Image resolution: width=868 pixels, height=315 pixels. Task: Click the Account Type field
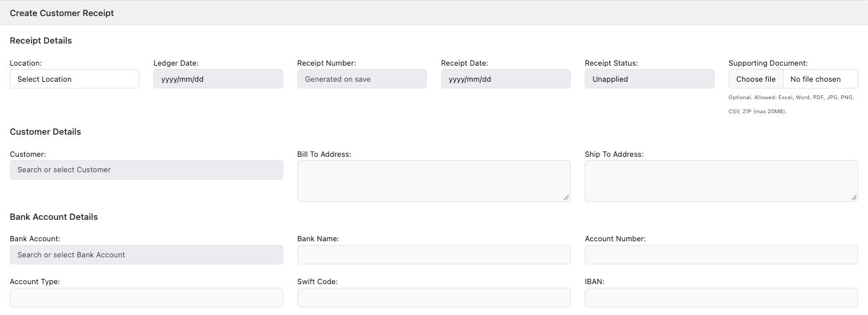147,298
